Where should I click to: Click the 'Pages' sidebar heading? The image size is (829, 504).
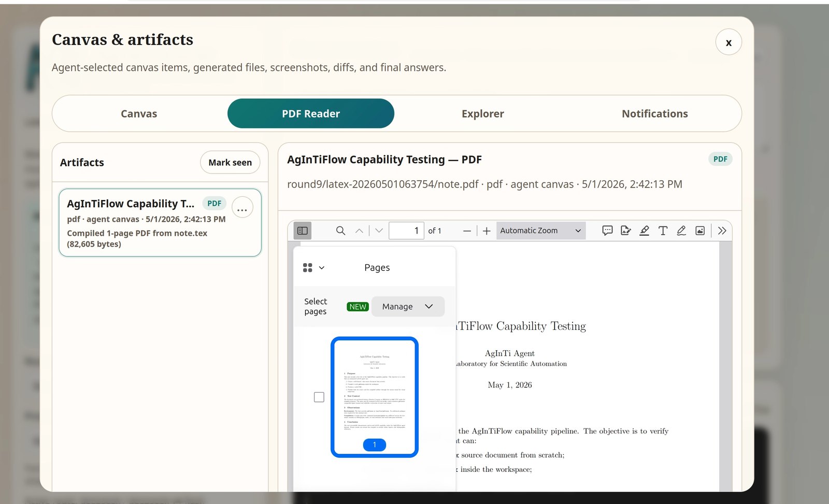[377, 268]
